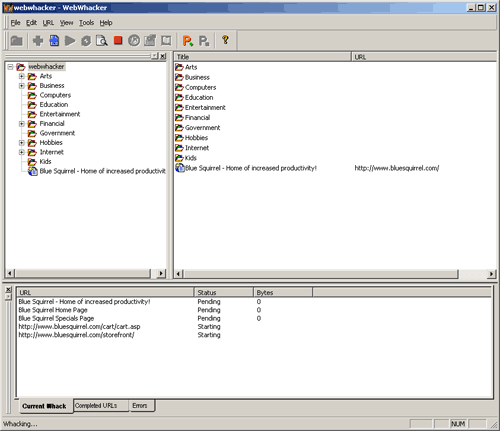Open the View menu
The image size is (500, 431).
(66, 23)
